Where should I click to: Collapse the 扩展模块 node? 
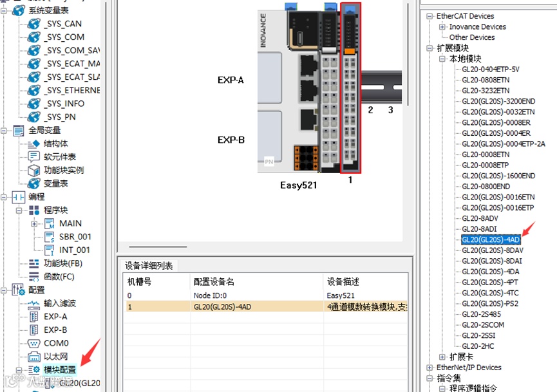tap(430, 48)
